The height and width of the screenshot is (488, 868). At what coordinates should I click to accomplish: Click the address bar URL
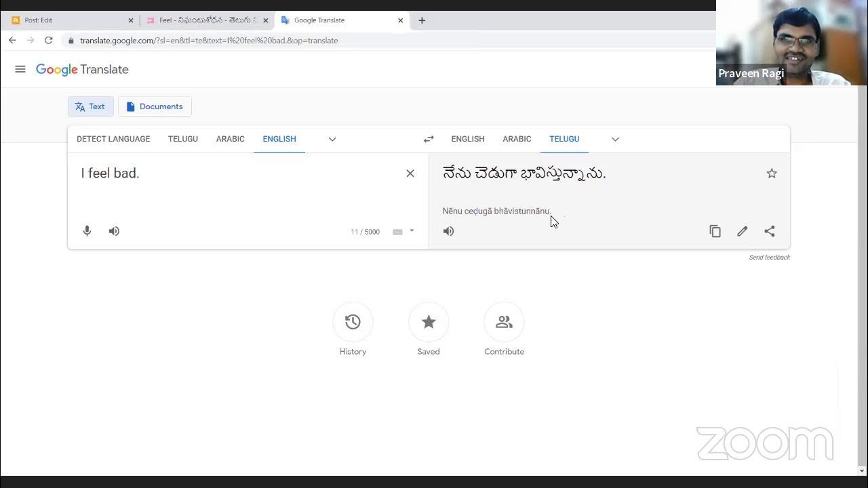pos(209,41)
